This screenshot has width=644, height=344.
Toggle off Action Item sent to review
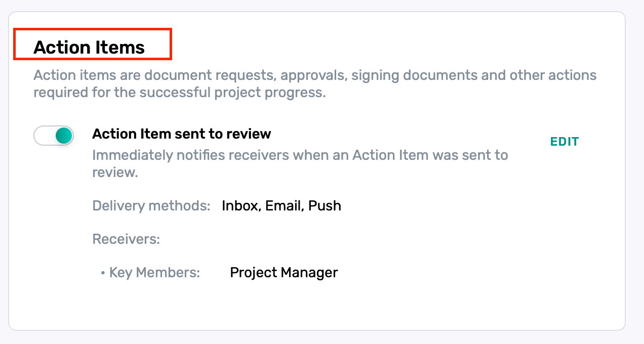[x=54, y=136]
